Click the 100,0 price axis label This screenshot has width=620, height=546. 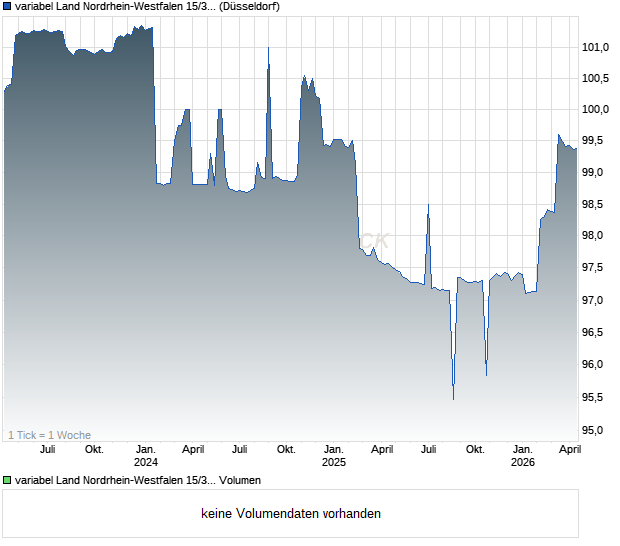tap(596, 109)
